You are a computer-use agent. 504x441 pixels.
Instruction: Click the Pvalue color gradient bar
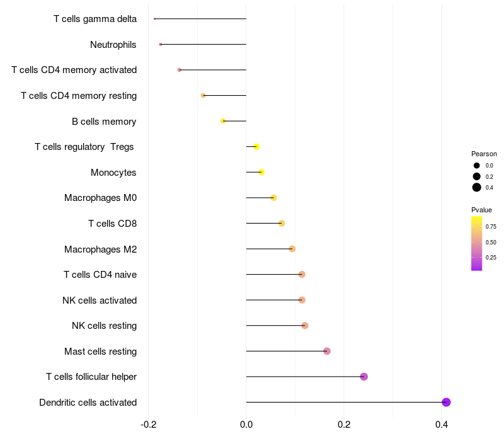[x=476, y=244]
